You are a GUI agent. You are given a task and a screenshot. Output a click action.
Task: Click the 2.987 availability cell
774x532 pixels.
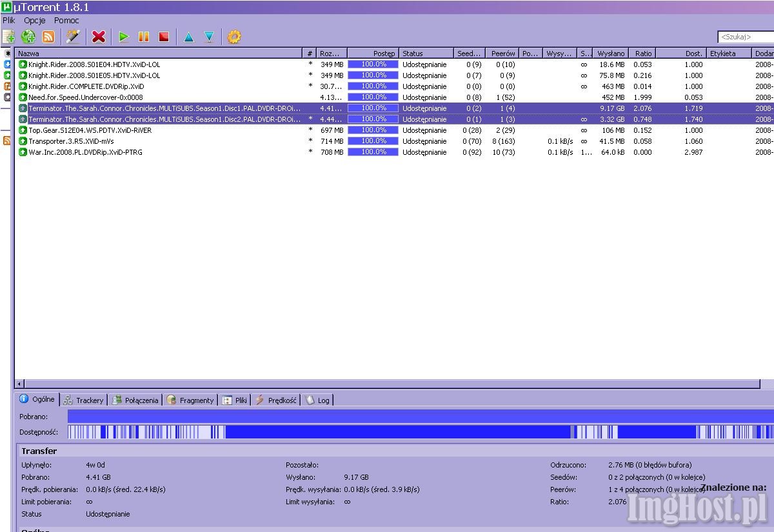(693, 152)
